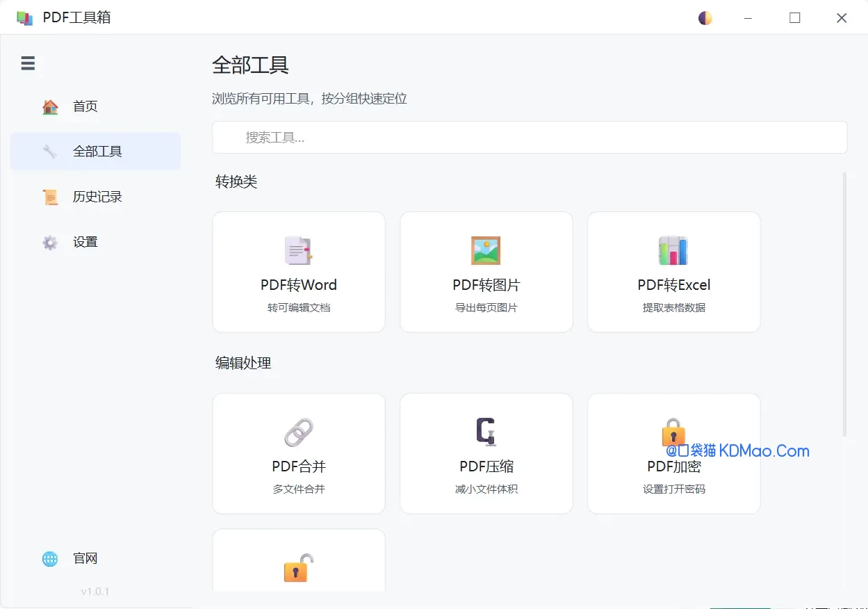The height and width of the screenshot is (609, 868).
Task: Click the 设置打开密码 description text
Action: click(674, 489)
